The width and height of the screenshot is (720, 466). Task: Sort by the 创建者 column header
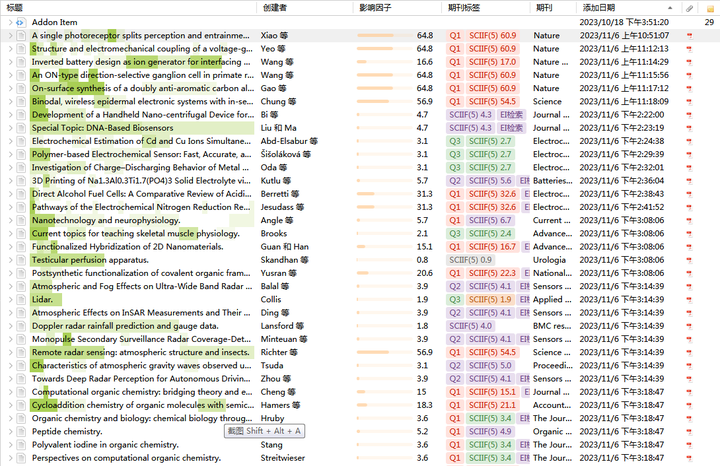275,8
